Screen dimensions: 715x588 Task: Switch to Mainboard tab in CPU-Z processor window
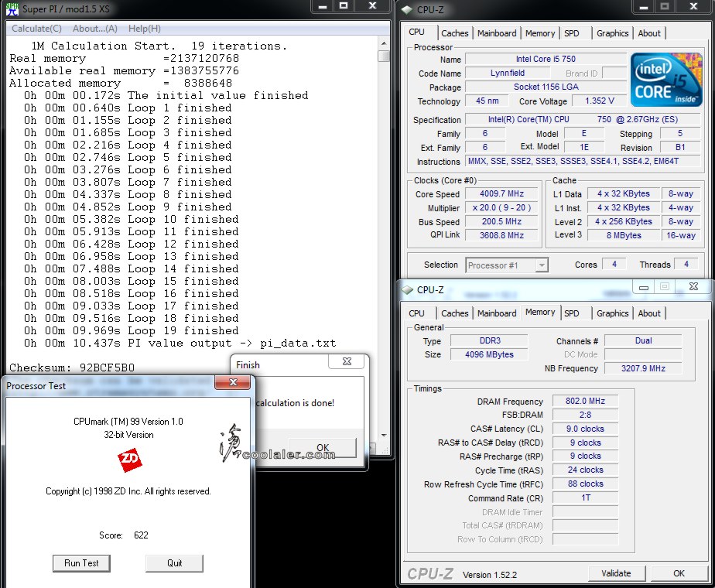(x=497, y=33)
